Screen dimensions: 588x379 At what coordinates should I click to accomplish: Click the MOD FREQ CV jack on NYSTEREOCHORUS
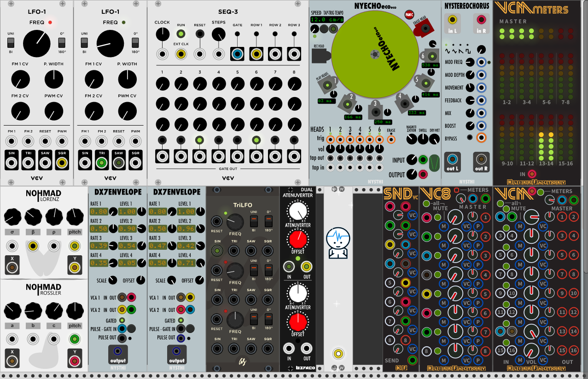tap(482, 62)
